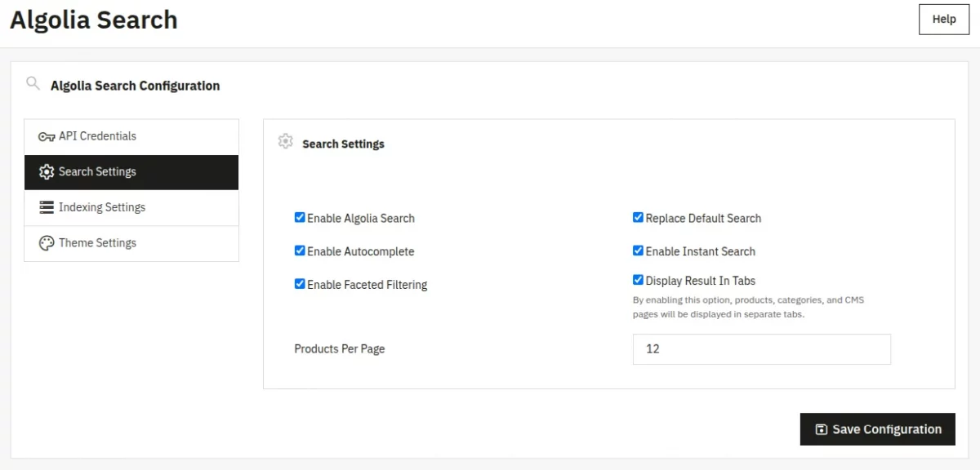Click the Search Settings panel heading text
This screenshot has width=980, height=470.
click(x=343, y=144)
